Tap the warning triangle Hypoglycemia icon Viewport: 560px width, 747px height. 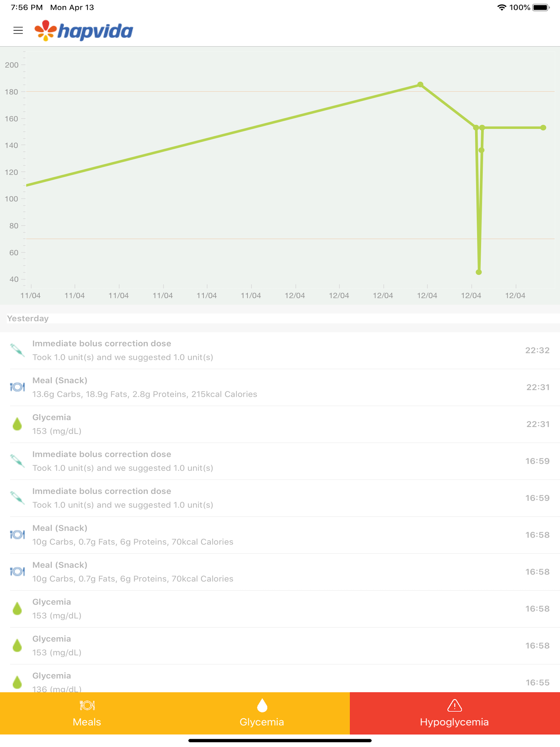click(454, 705)
